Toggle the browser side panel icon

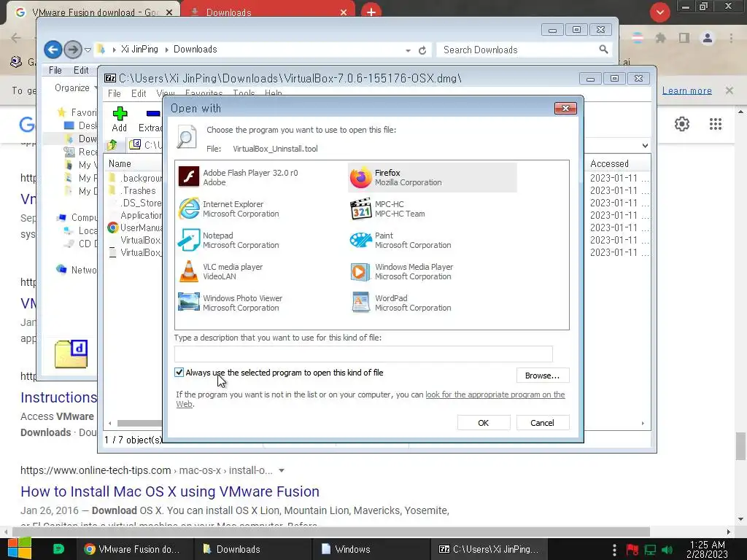pyautogui.click(x=684, y=38)
